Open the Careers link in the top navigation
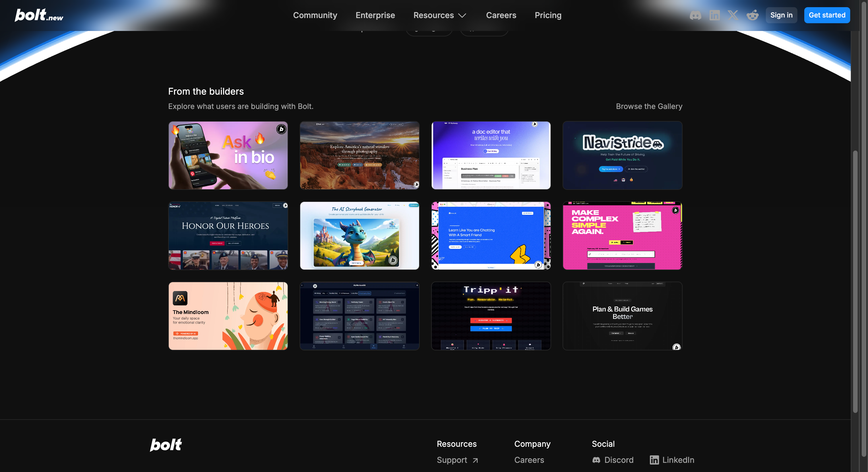 [x=501, y=15]
